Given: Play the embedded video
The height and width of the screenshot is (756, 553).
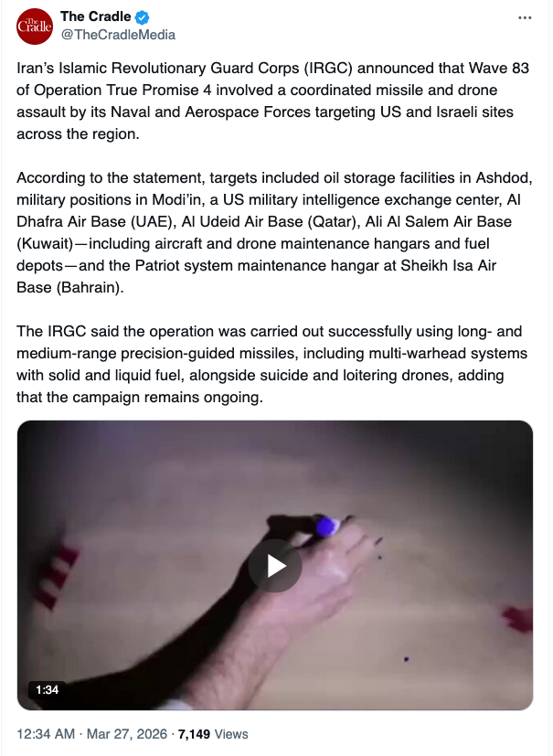Looking at the screenshot, I should [x=275, y=566].
